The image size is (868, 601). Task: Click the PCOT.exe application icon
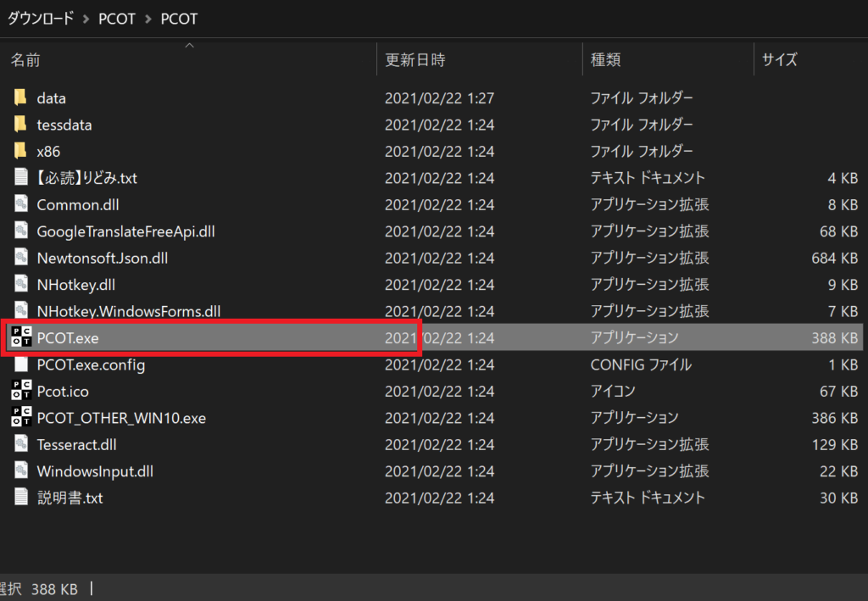[21, 337]
